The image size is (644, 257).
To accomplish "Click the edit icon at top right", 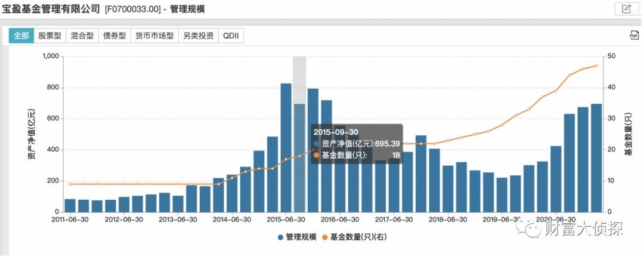I will pos(626,8).
